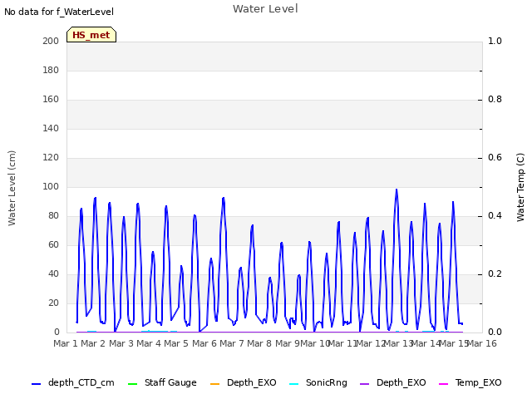Screen dimensions: 532x399
Task: Click the magenta Temp_EXO legend swatch
Action: [x=443, y=384]
